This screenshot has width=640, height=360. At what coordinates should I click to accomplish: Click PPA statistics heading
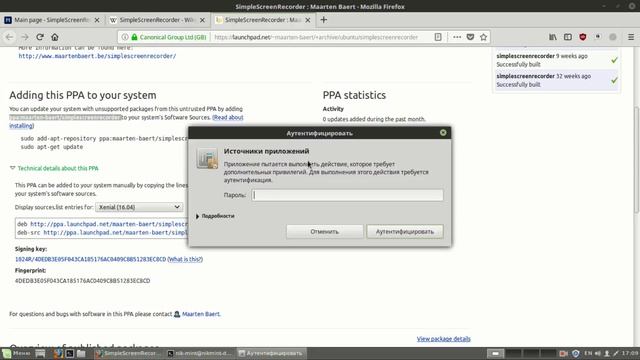[354, 95]
